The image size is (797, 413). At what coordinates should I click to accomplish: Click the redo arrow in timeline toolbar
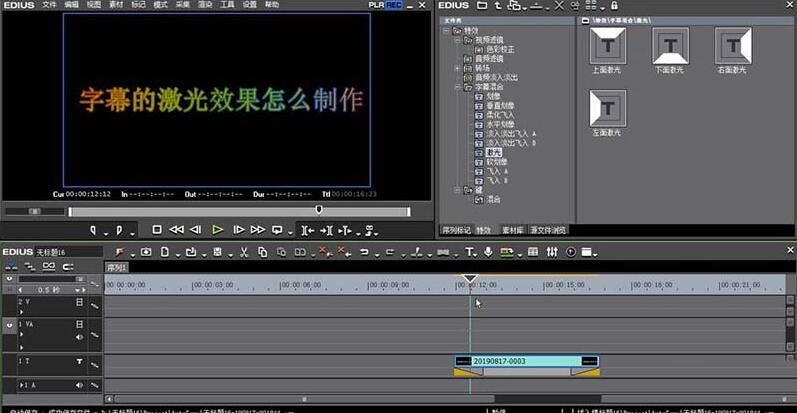pos(390,252)
